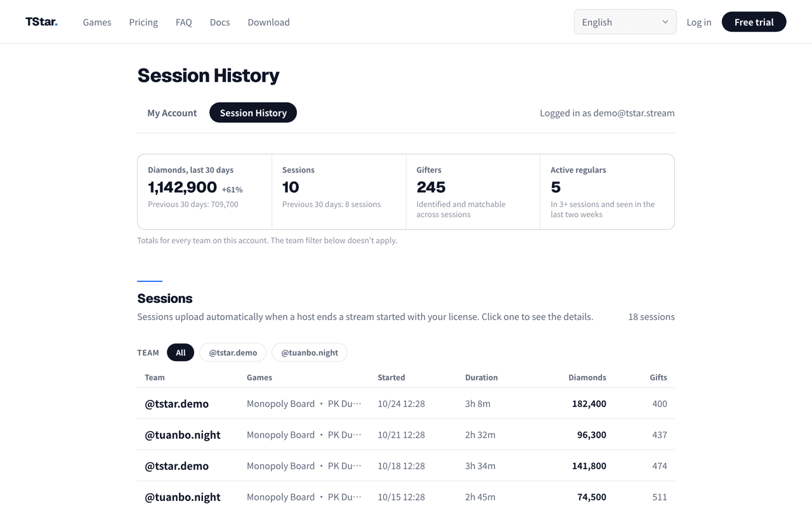The height and width of the screenshot is (508, 812).
Task: Open the Docs nav link
Action: 219,22
